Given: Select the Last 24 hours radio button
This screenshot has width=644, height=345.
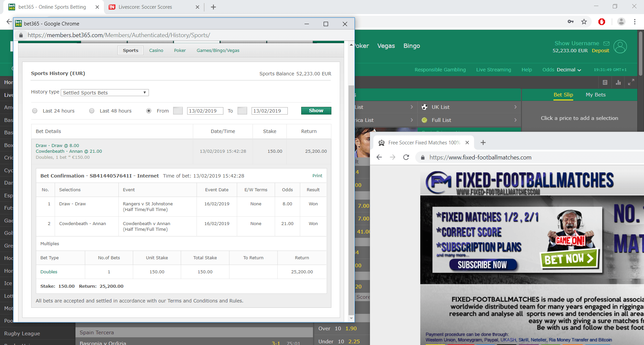Looking at the screenshot, I should click(x=35, y=111).
